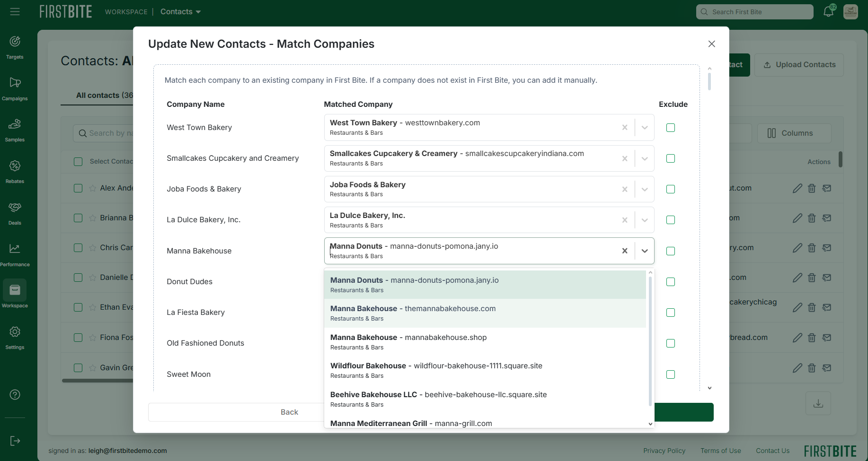Check Exclude for Old Fashioned Donuts
Viewport: 868px width, 461px height.
click(x=671, y=343)
